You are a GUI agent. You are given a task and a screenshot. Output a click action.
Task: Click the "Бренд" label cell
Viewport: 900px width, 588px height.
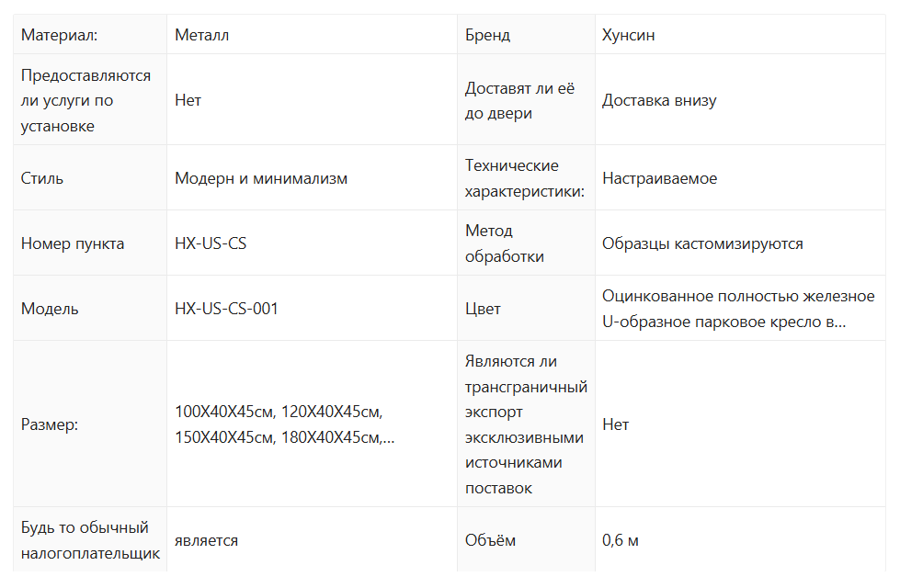487,35
